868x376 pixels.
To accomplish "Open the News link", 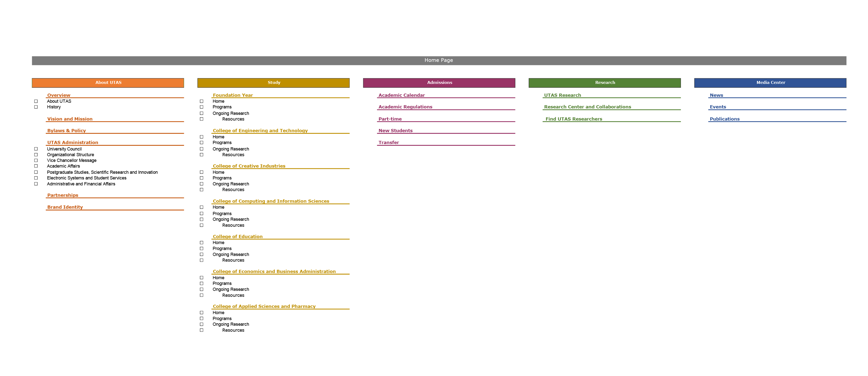I will [x=716, y=96].
